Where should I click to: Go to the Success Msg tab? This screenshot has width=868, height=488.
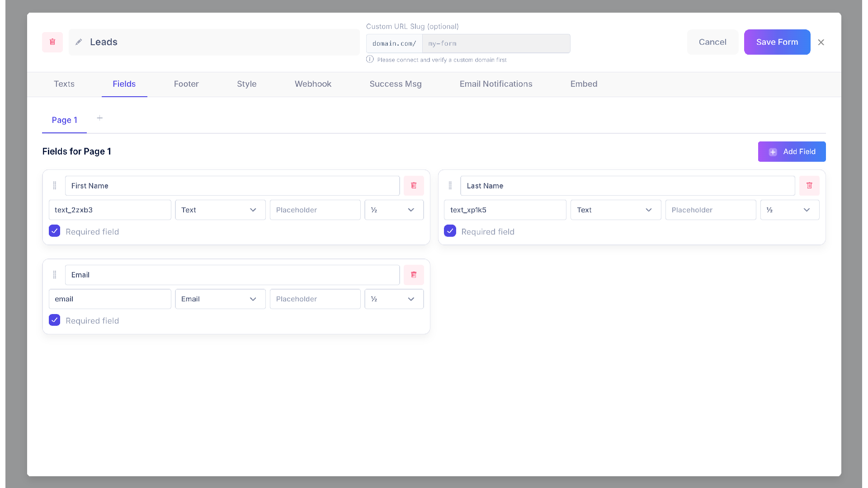pos(396,84)
